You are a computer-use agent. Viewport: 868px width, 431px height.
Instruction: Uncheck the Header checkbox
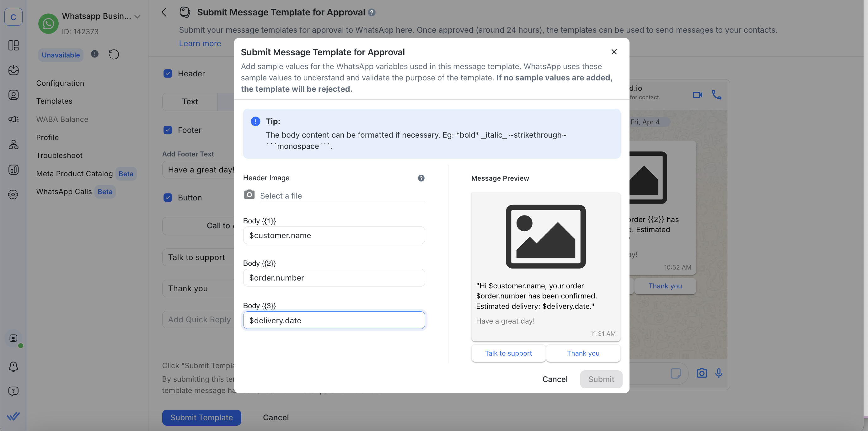(168, 73)
